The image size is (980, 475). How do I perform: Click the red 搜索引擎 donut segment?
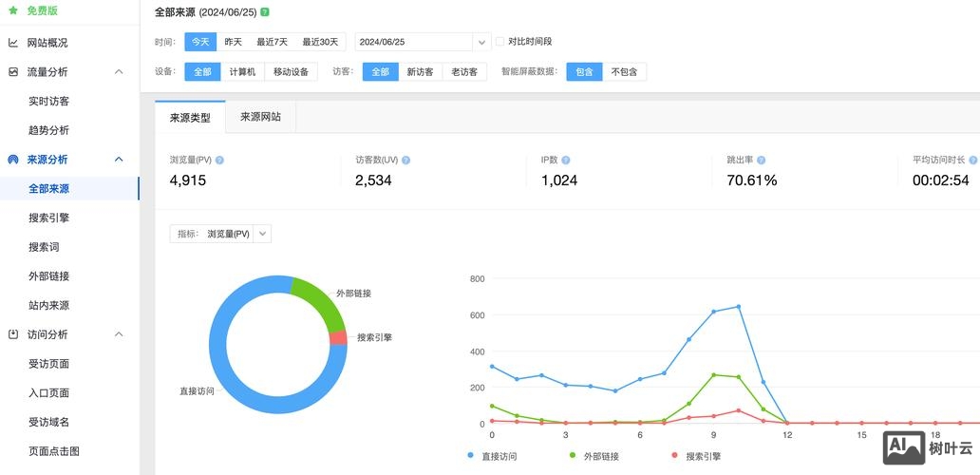click(338, 337)
